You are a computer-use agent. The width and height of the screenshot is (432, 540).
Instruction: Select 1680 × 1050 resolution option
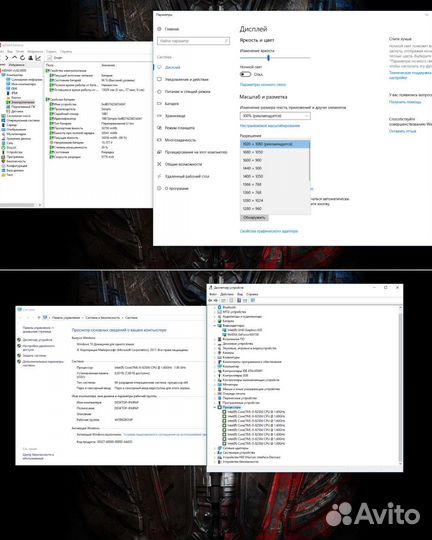[x=275, y=152]
